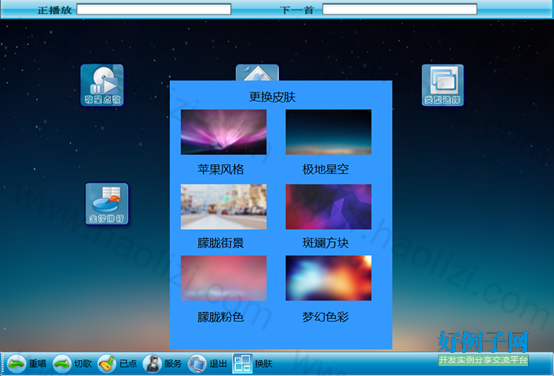Click the 退出 exit button
The image size is (554, 376).
[207, 364]
